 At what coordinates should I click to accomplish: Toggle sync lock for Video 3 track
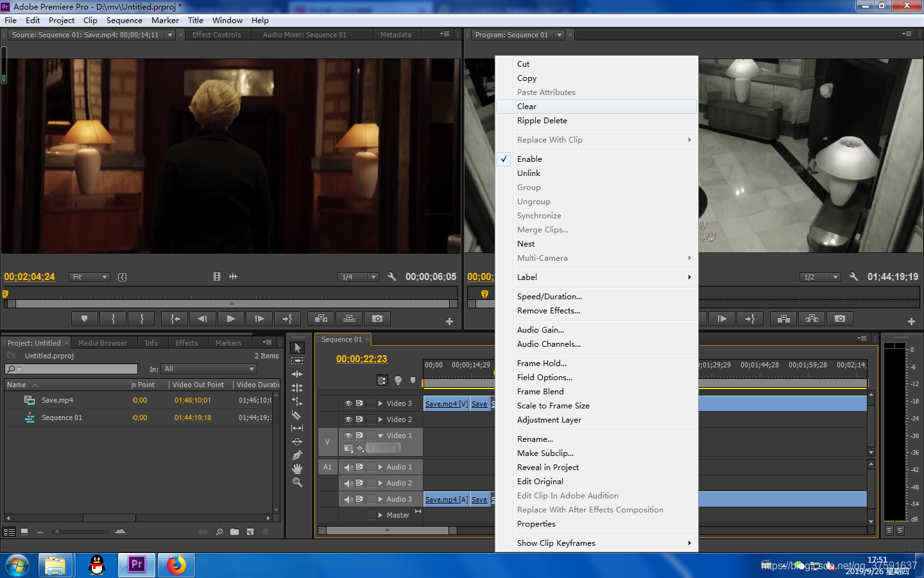359,403
